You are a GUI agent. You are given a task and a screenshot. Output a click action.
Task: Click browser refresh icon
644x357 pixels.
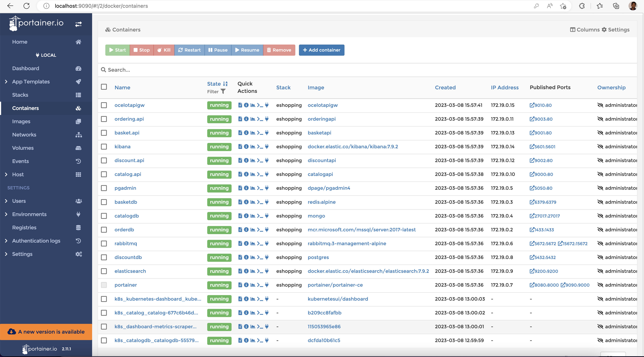point(27,6)
